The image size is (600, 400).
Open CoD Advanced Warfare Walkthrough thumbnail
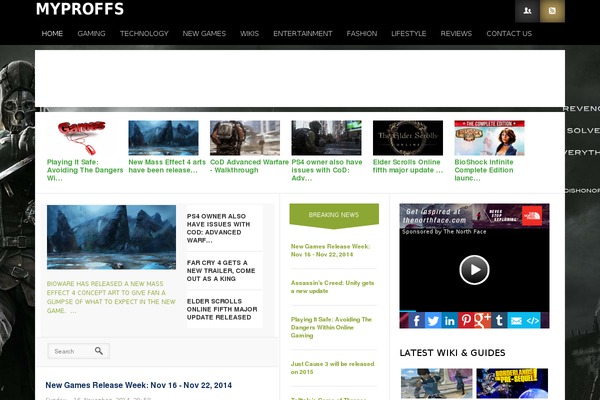tap(245, 138)
